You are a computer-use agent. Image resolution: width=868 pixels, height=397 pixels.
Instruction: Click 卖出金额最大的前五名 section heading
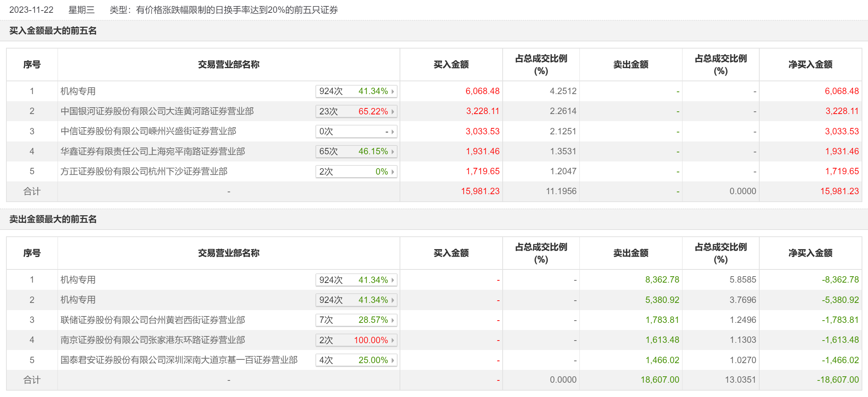tap(53, 219)
